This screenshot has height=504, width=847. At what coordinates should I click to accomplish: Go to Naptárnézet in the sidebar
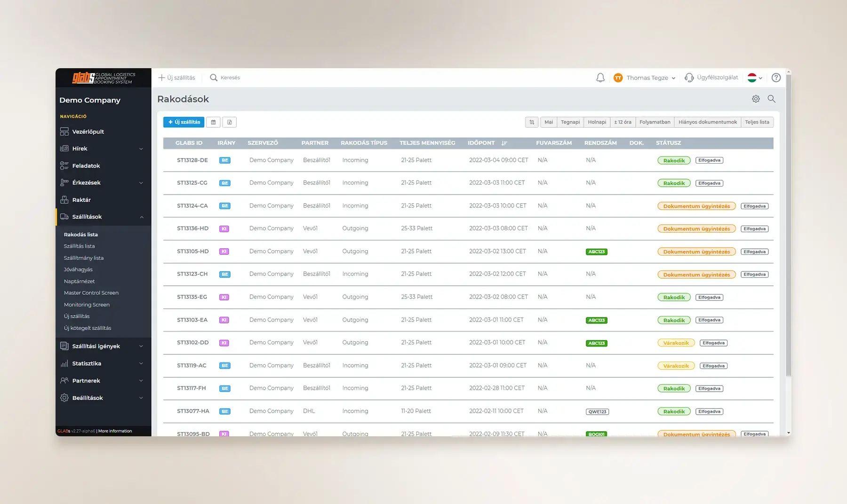(79, 281)
